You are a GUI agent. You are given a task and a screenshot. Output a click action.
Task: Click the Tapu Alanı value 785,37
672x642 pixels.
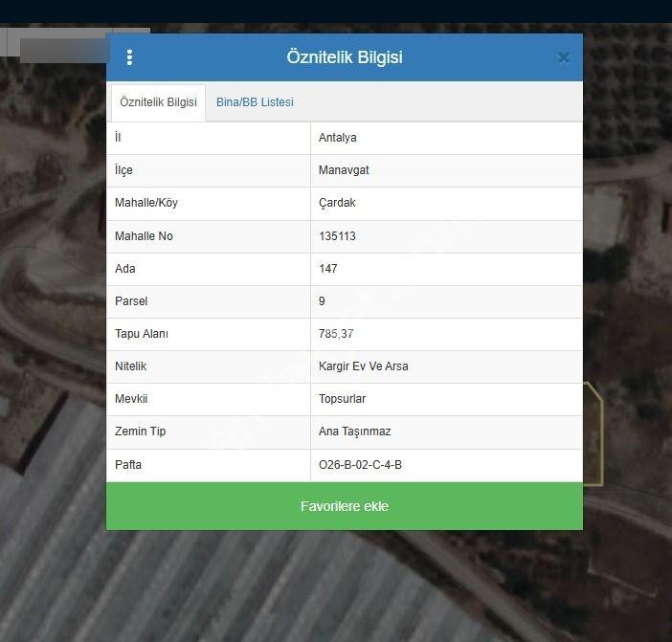coord(336,334)
